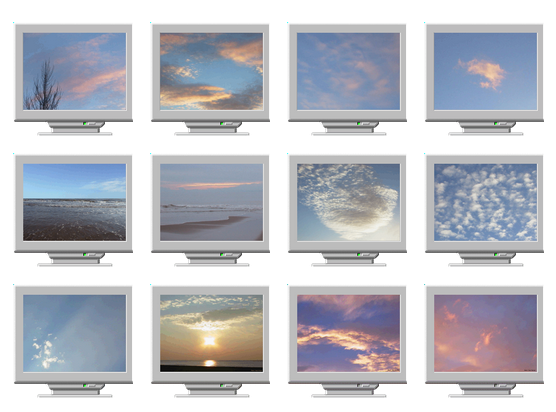
Task: Select the all-pink sunset clouds thumbnail
Action: tap(485, 333)
